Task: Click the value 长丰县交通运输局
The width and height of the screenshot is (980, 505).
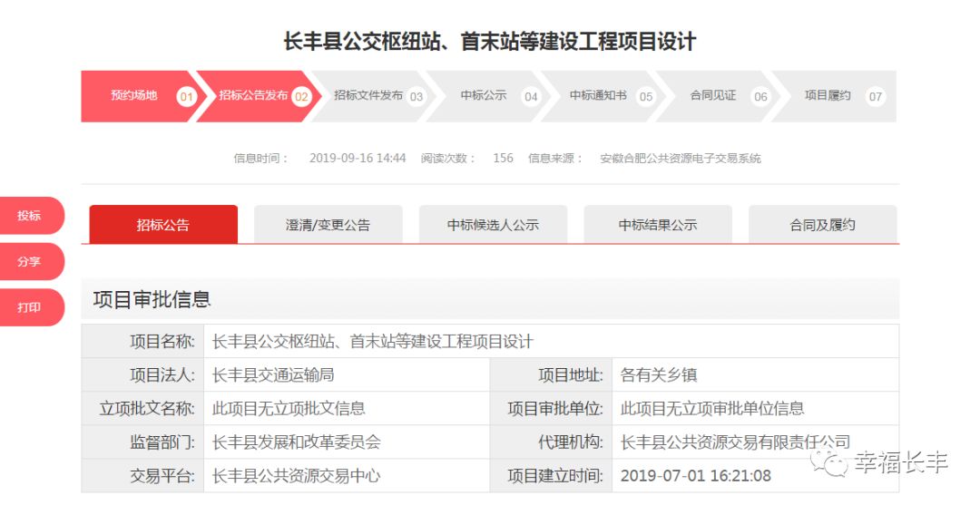Action: pos(273,375)
